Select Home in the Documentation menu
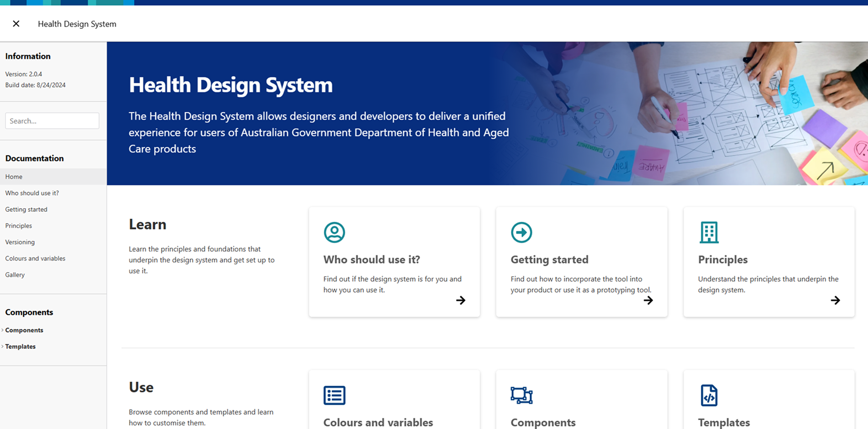 tap(53, 177)
